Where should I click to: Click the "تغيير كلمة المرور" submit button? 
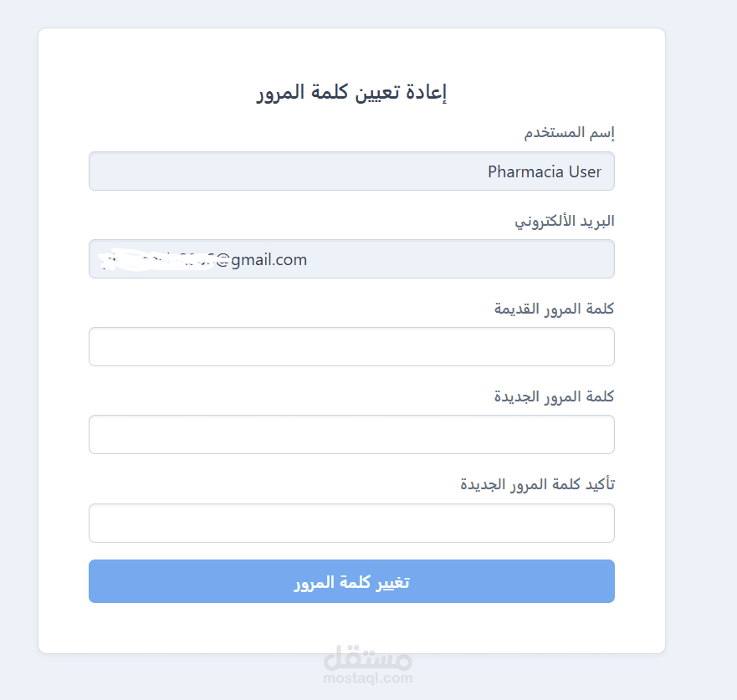click(351, 581)
